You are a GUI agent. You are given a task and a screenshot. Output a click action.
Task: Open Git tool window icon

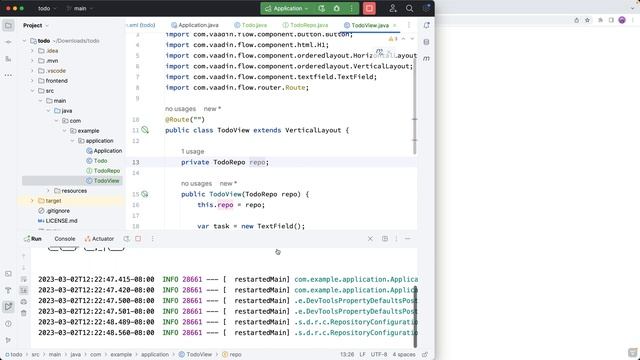click(8, 340)
